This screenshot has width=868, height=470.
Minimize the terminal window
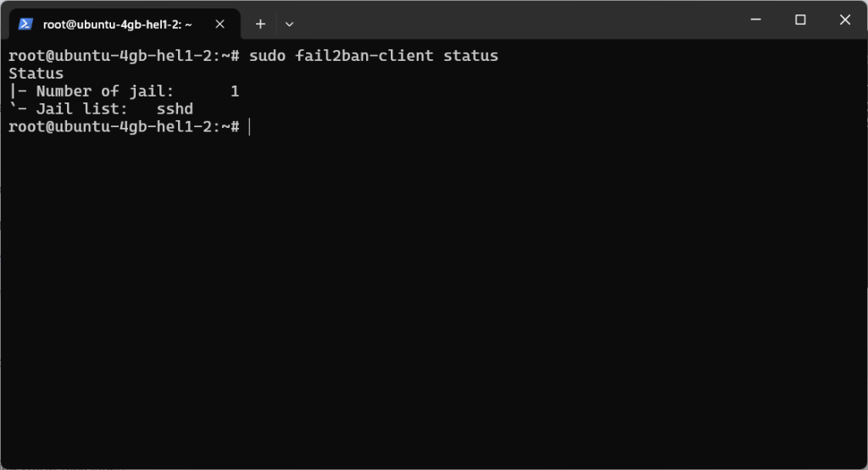click(x=755, y=20)
